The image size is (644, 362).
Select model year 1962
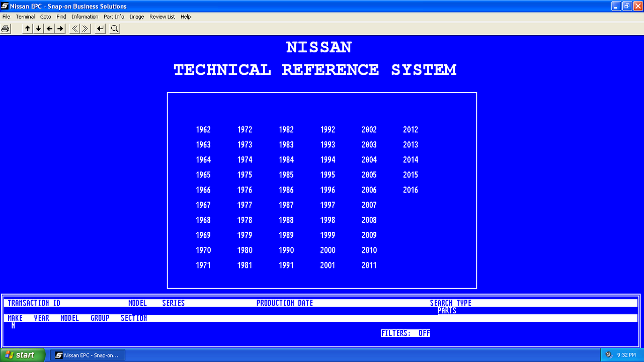(x=203, y=130)
